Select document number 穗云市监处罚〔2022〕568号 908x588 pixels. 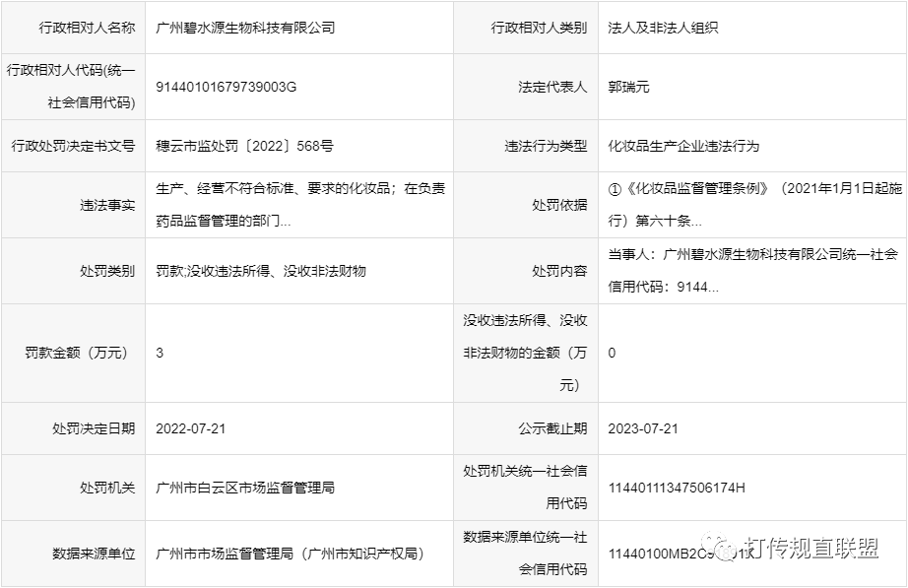[244, 146]
